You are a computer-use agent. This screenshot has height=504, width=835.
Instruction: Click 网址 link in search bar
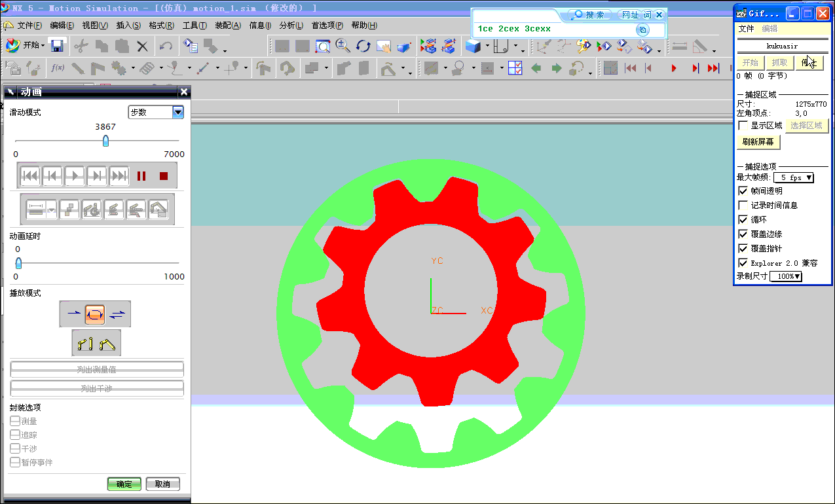(630, 14)
